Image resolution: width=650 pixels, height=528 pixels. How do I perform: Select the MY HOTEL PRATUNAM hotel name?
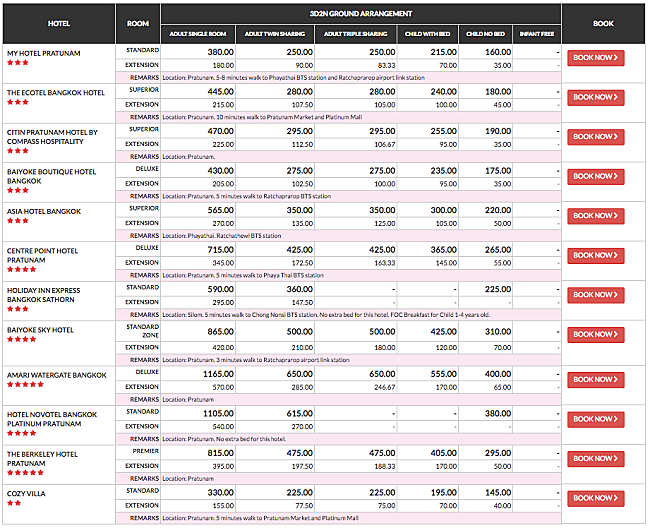pos(44,53)
